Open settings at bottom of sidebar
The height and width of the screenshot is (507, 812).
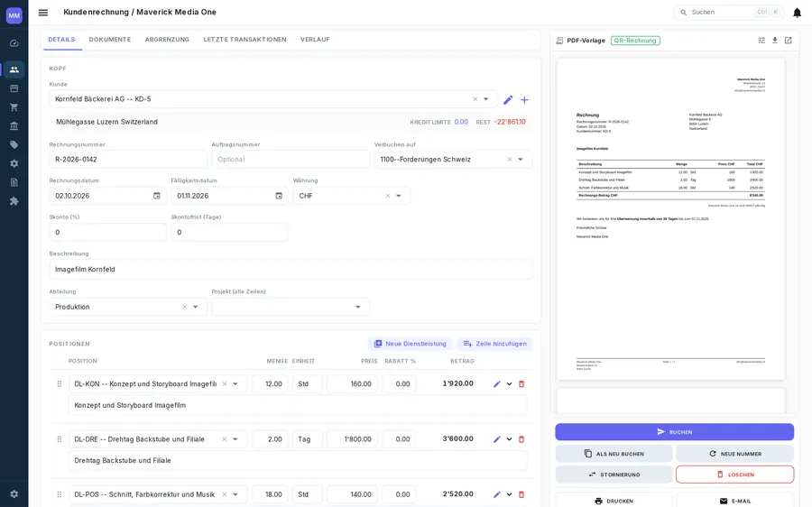(14, 494)
